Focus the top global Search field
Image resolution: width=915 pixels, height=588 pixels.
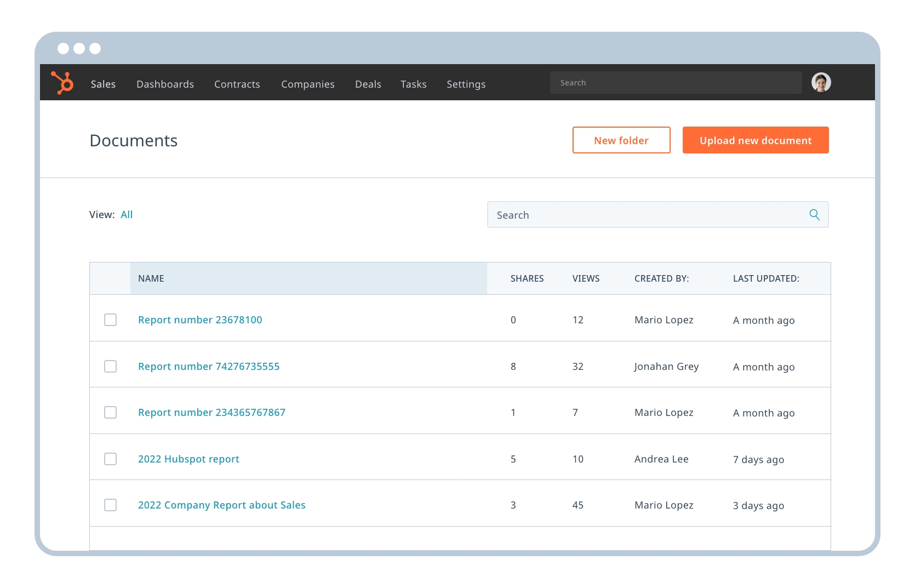(676, 82)
